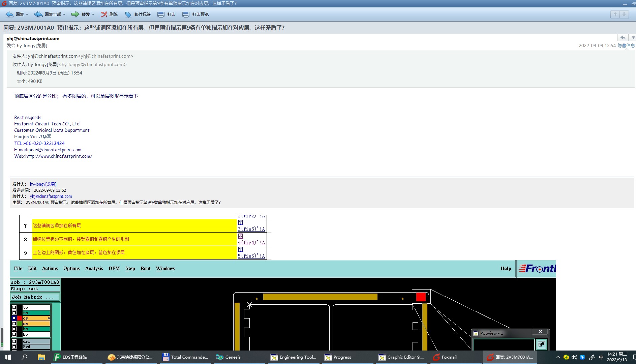Open the dropdown next to quick reply arrow
636x364 pixels.
coord(633,37)
